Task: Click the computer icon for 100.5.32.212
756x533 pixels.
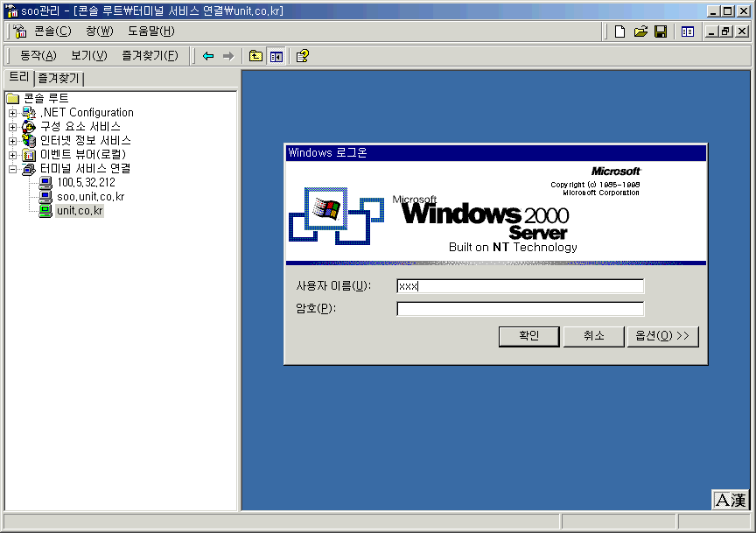Action: pyautogui.click(x=45, y=183)
